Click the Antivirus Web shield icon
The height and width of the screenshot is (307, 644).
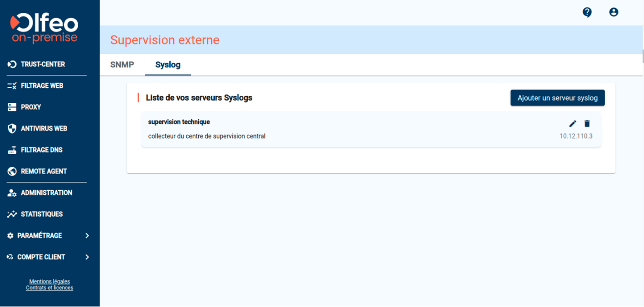12,128
